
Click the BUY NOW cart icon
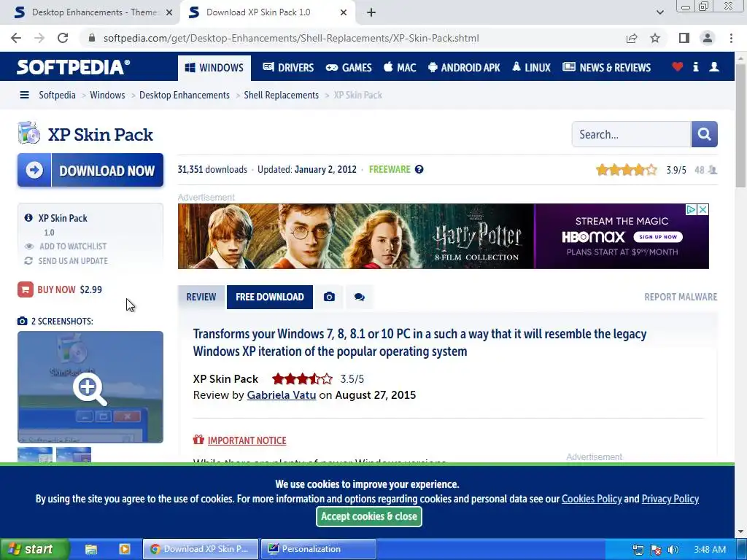click(26, 289)
